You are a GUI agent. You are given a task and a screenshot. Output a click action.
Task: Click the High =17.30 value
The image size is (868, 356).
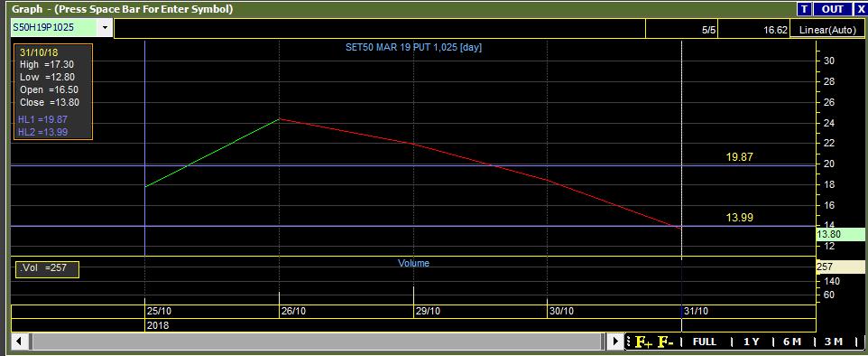[x=47, y=65]
